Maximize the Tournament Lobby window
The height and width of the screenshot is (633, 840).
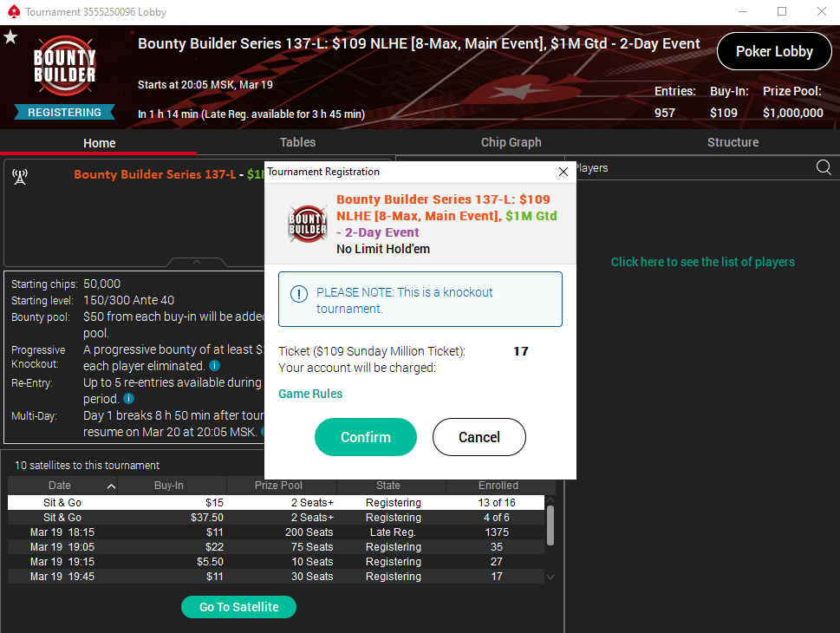point(782,11)
